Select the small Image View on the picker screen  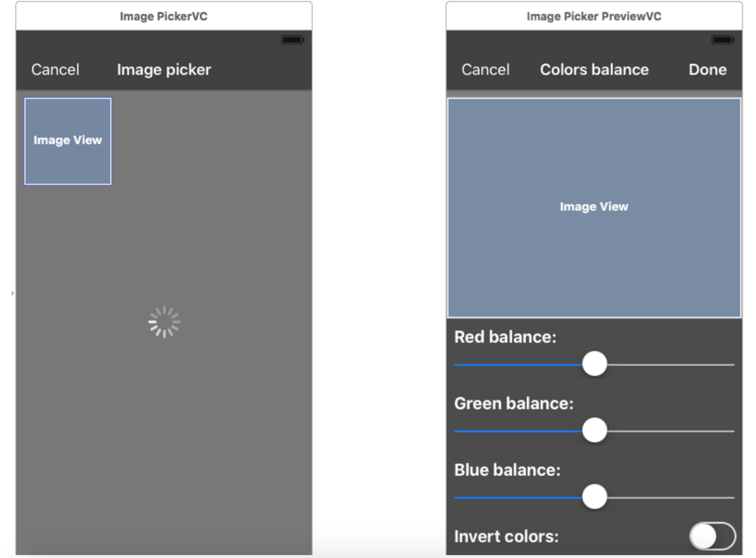pyautogui.click(x=68, y=140)
